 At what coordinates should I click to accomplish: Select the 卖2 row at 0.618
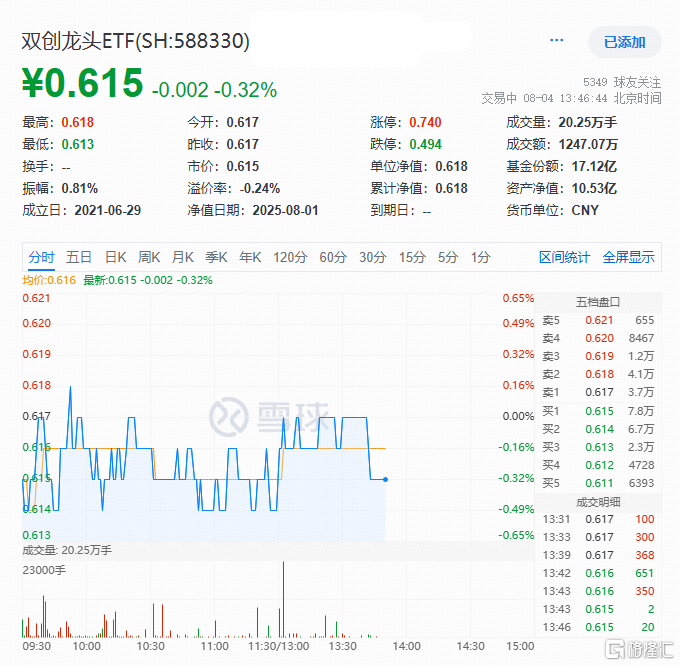tap(598, 374)
